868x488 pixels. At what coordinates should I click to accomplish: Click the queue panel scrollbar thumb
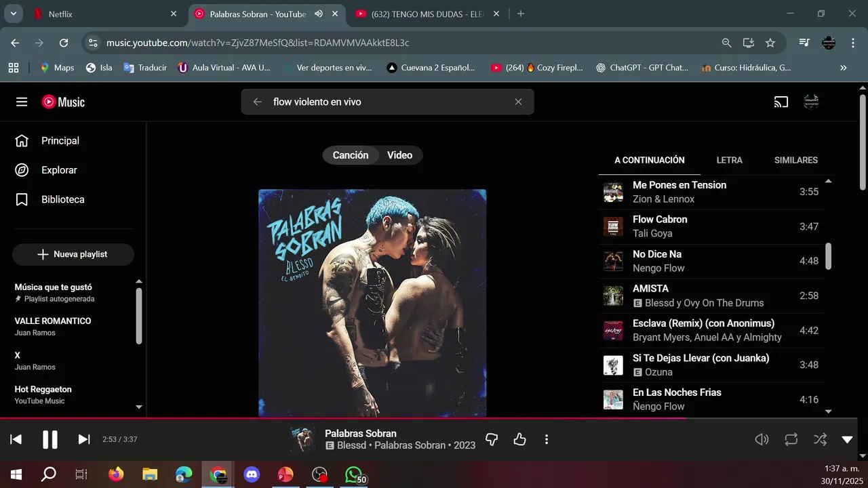pos(828,256)
